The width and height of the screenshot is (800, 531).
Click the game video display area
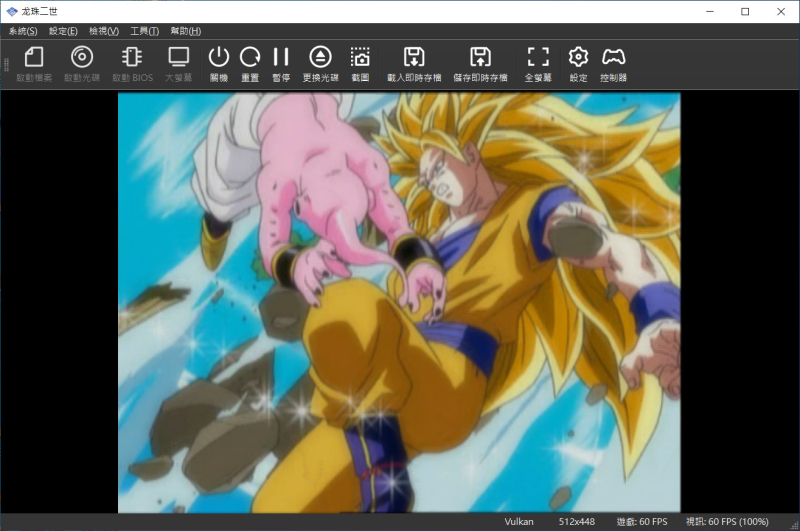[399, 302]
